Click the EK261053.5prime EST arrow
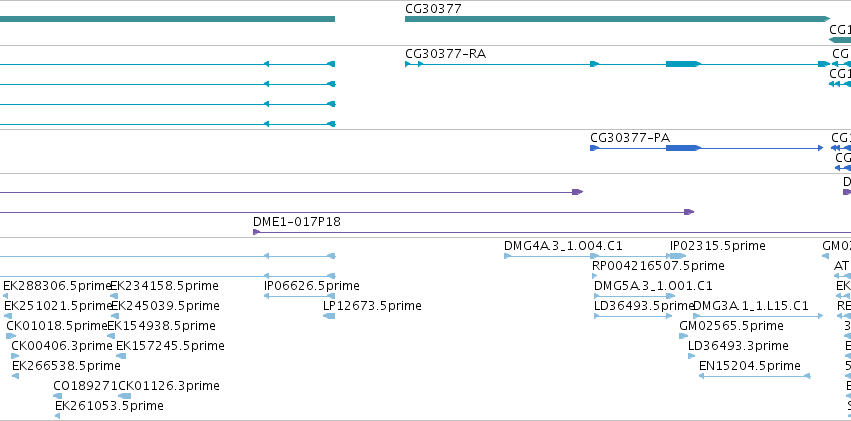Image resolution: width=851 pixels, height=421 pixels. (58, 416)
